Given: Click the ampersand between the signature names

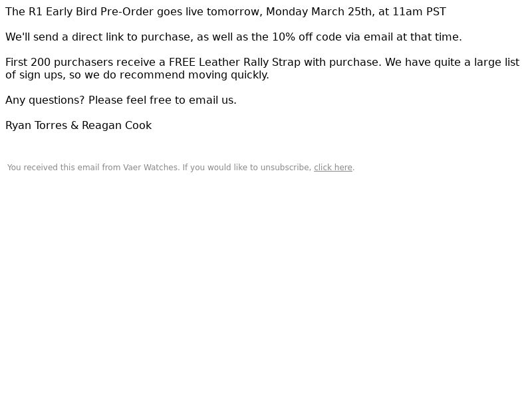Looking at the screenshot, I should point(74,126).
